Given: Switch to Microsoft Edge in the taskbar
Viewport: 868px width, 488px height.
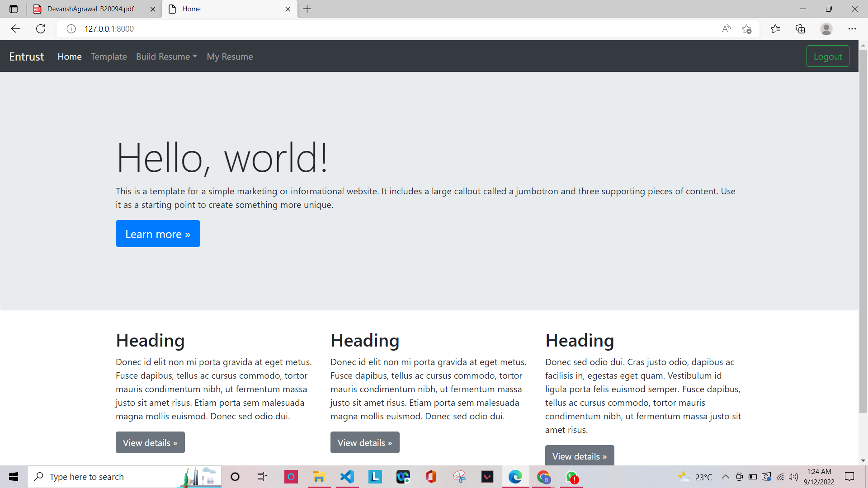Looking at the screenshot, I should [x=515, y=477].
